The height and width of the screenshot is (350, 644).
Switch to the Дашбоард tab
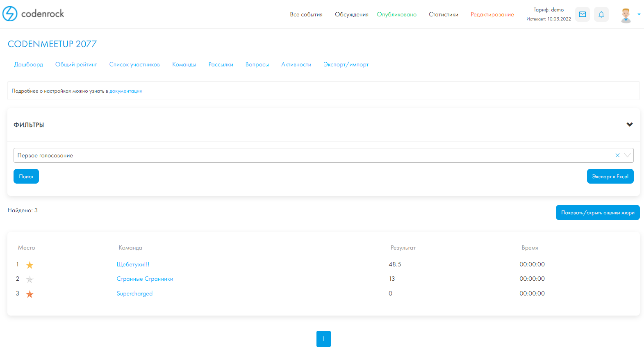tap(29, 64)
